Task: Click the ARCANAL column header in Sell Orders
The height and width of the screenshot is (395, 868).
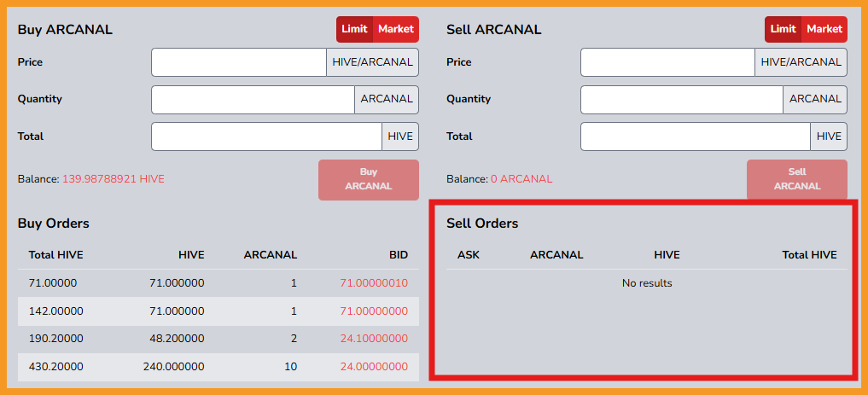Action: click(556, 255)
